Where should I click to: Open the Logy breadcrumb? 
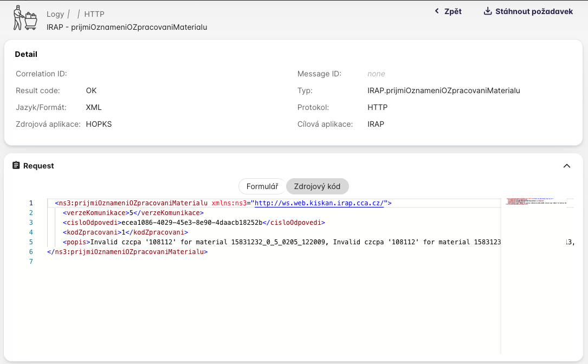coord(55,14)
